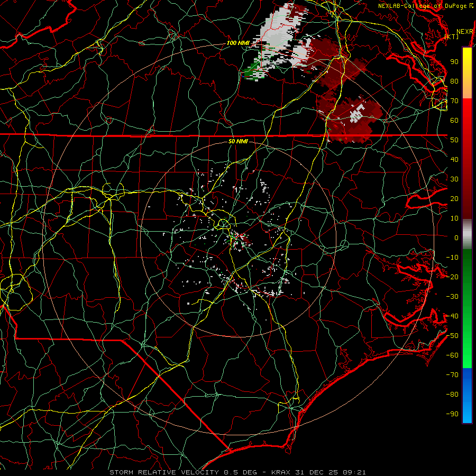Click the KRAX radar site identifier

pos(281,472)
